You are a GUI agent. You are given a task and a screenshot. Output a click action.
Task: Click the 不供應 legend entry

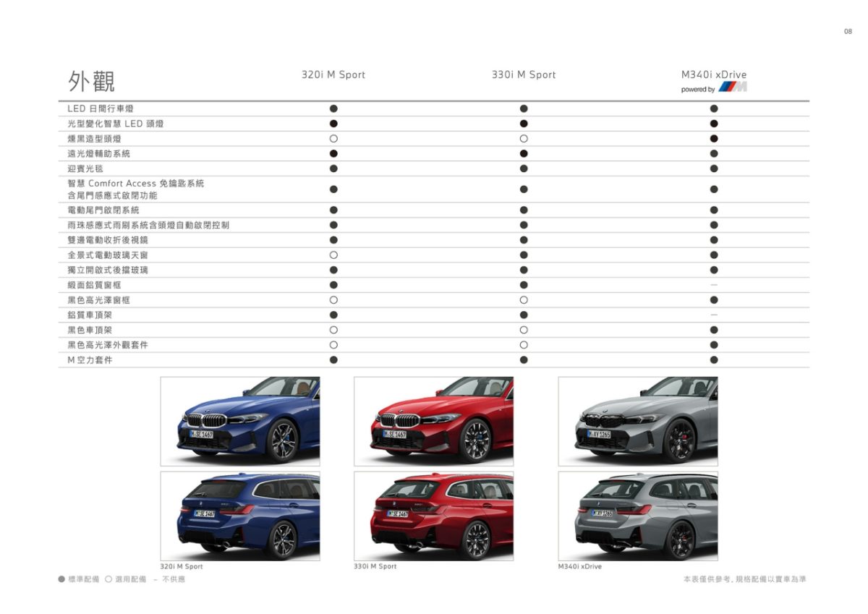[169, 579]
